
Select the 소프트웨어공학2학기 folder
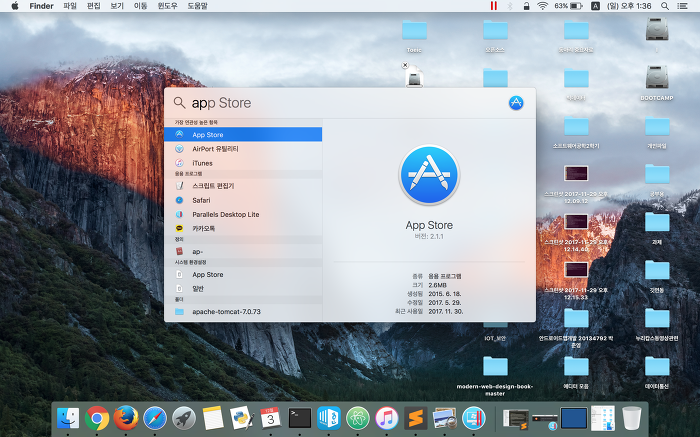[x=576, y=132]
